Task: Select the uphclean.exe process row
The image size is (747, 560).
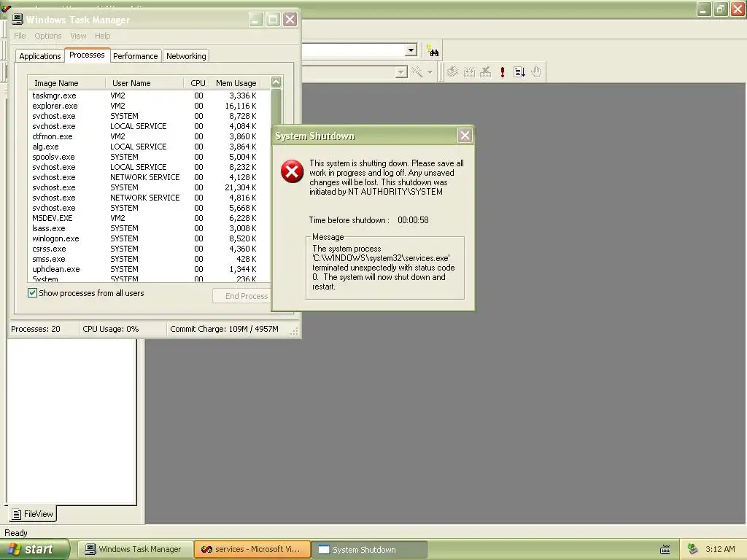Action: pyautogui.click(x=149, y=269)
